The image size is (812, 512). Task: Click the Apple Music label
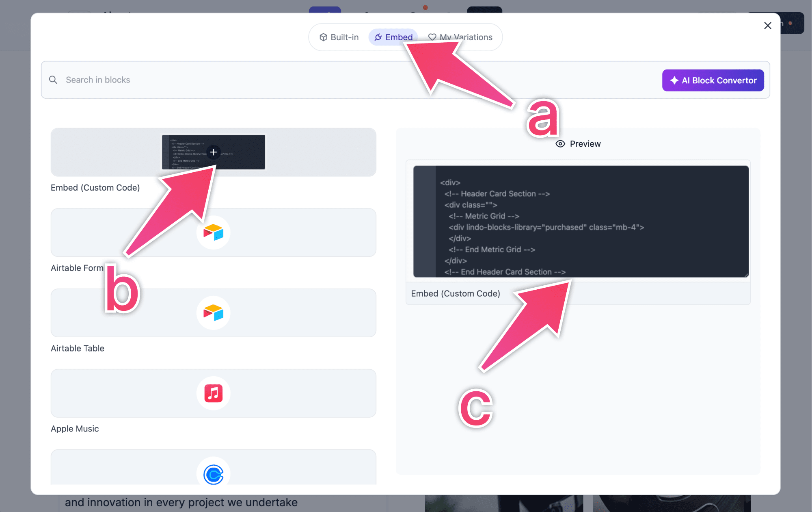tap(75, 429)
